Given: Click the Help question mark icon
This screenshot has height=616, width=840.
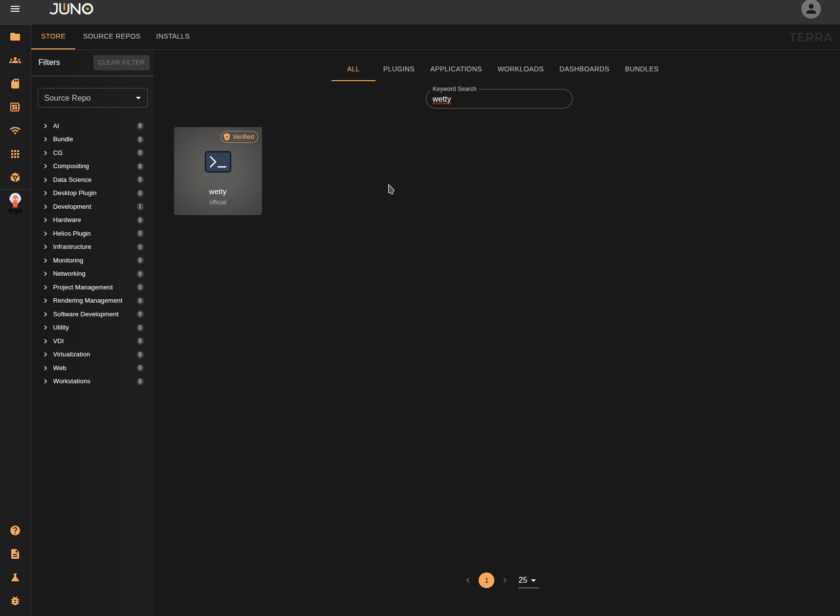Looking at the screenshot, I should (x=15, y=530).
